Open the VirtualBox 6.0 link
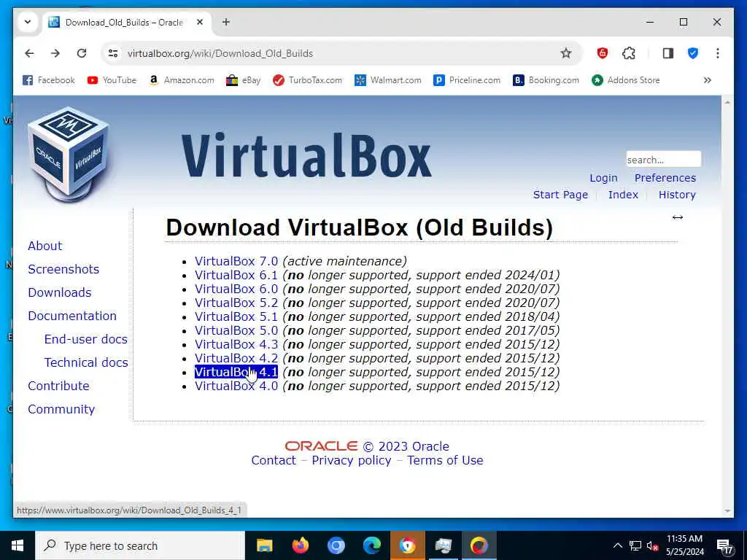The image size is (747, 560). tap(236, 289)
